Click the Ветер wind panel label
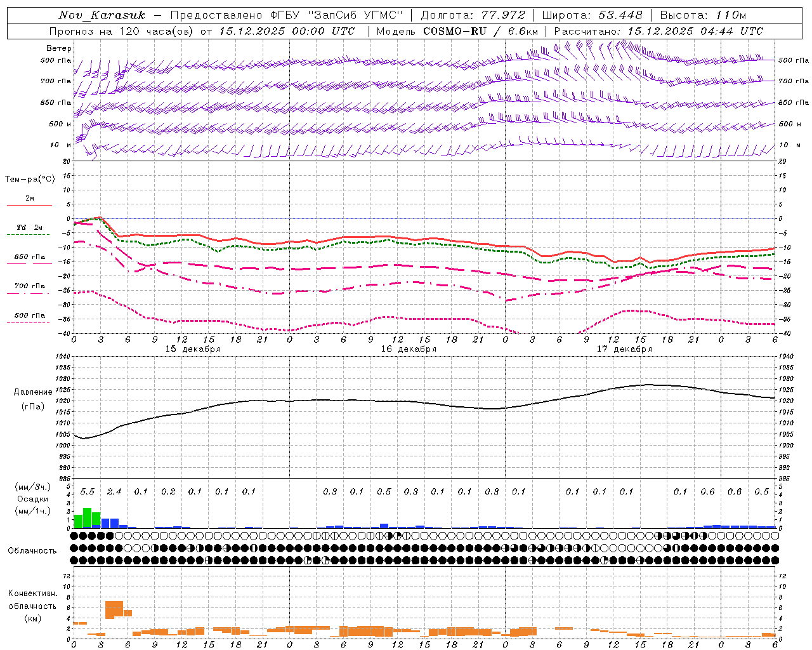 [59, 48]
